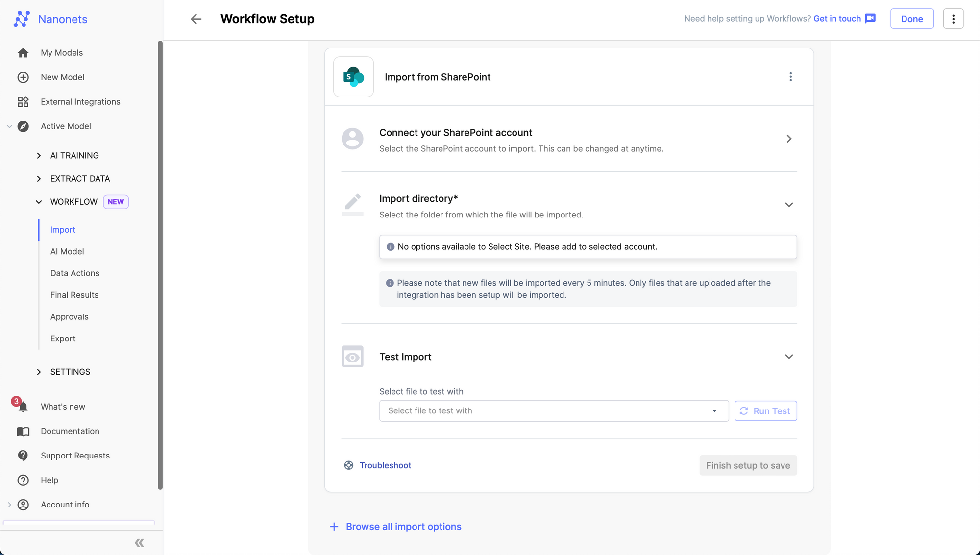Click the SharePoint logo icon
Image resolution: width=980 pixels, height=555 pixels.
[x=353, y=77]
